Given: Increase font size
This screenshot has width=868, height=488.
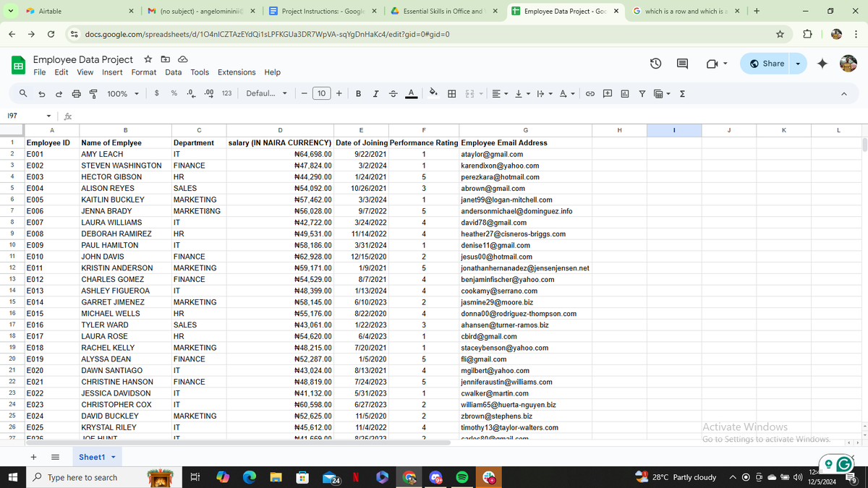Looking at the screenshot, I should pos(339,93).
